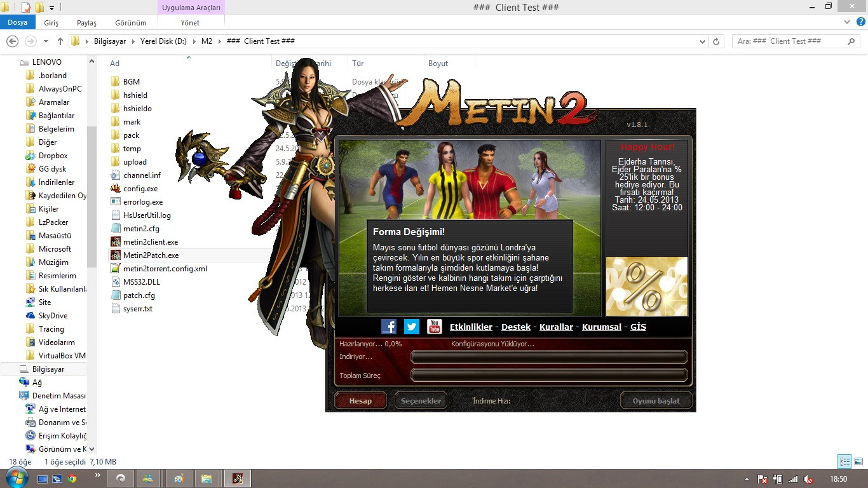868x488 pixels.
Task: Select the metin2client.exe file icon
Action: point(116,241)
